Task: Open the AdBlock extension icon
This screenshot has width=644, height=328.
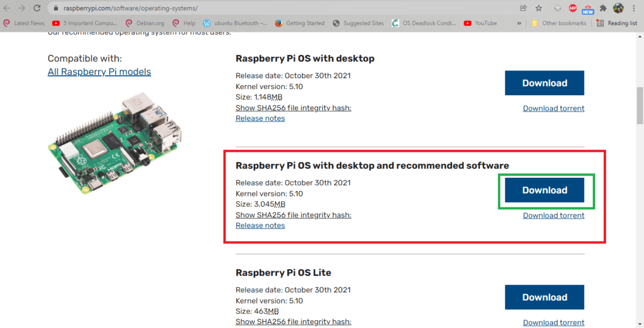Action: 572,8
